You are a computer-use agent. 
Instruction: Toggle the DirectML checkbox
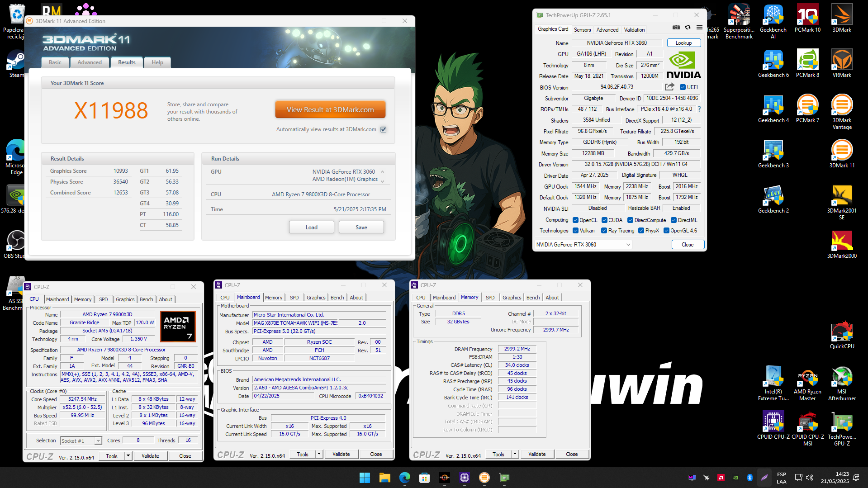pyautogui.click(x=674, y=220)
